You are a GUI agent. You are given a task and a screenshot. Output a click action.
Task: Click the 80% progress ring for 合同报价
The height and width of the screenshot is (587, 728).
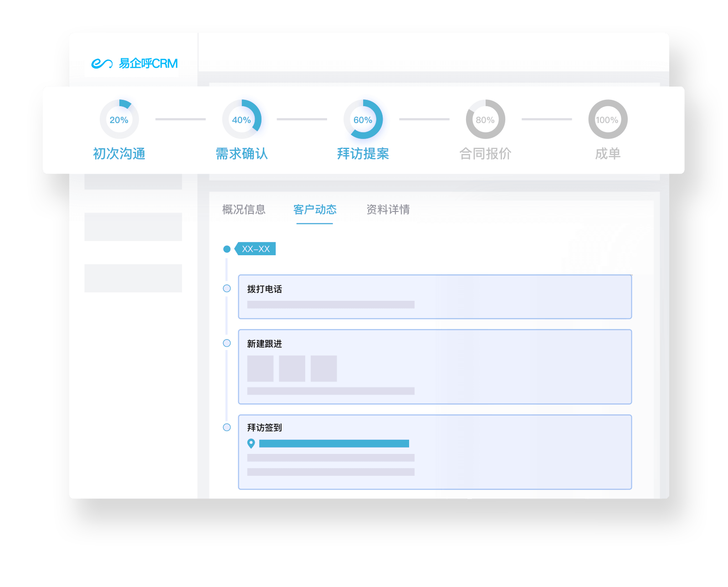point(485,119)
